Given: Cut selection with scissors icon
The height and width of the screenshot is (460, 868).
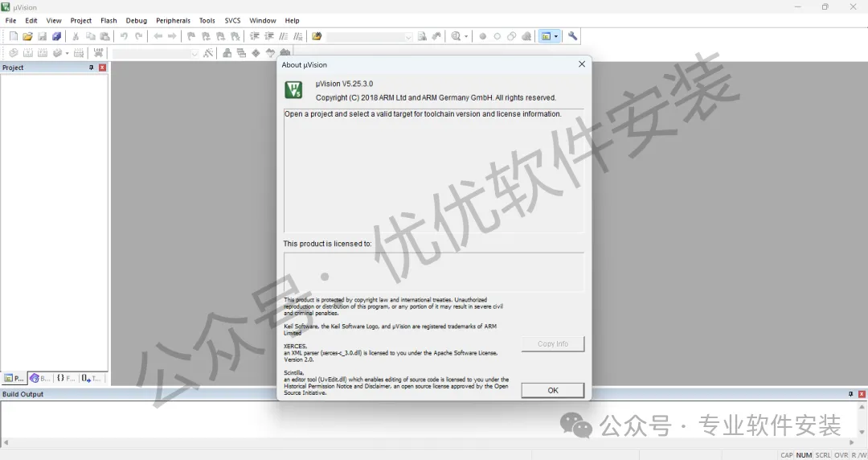Looking at the screenshot, I should tap(76, 36).
